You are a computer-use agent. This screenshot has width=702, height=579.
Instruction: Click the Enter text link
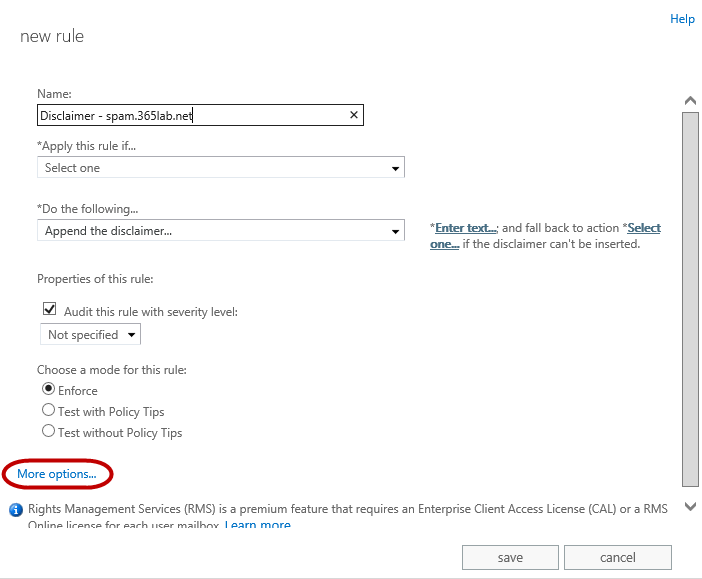(x=466, y=228)
